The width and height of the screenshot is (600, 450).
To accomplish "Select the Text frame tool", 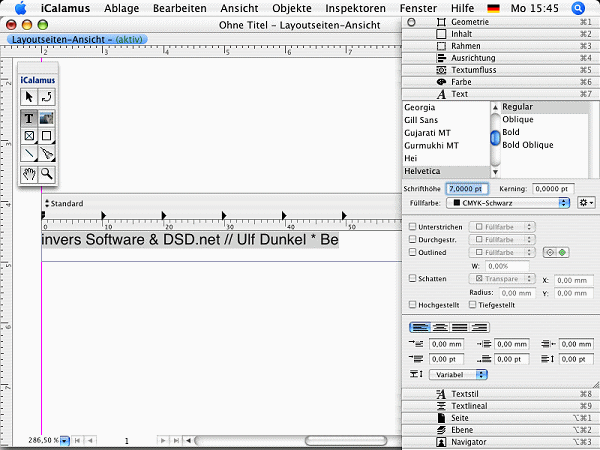I will point(29,119).
